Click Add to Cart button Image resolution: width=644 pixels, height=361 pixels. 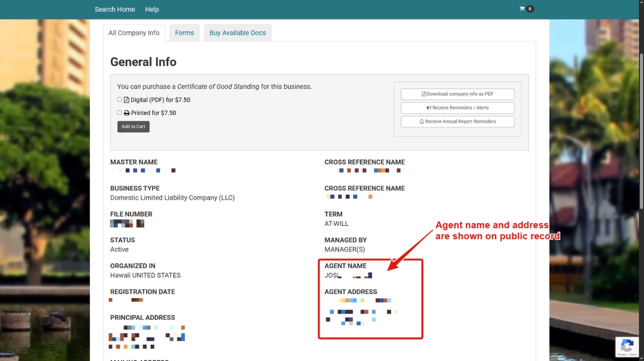point(133,126)
